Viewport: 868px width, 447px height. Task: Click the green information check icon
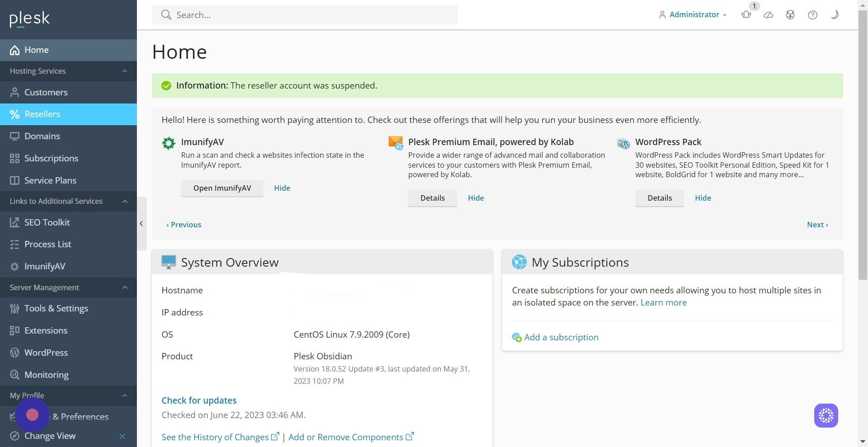(166, 86)
